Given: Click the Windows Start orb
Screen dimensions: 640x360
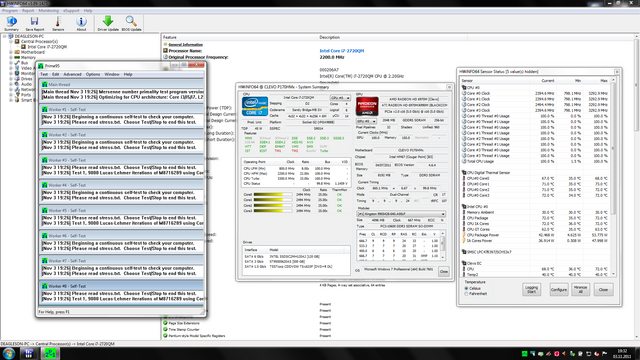Looking at the screenshot, I should tap(9, 353).
